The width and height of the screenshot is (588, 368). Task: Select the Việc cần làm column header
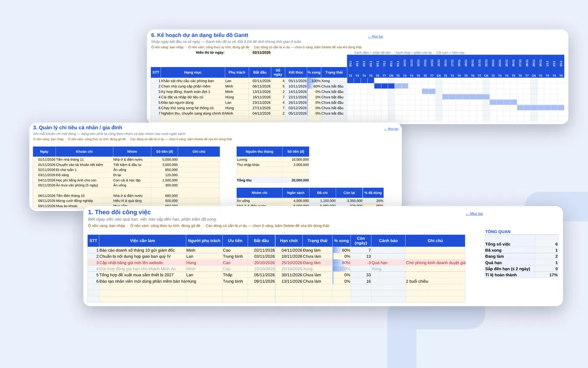(x=143, y=241)
